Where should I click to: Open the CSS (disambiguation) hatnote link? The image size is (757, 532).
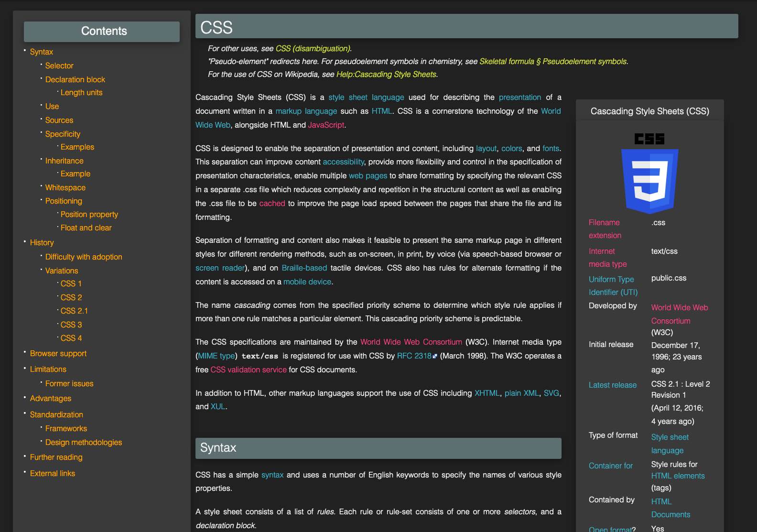[x=313, y=48]
